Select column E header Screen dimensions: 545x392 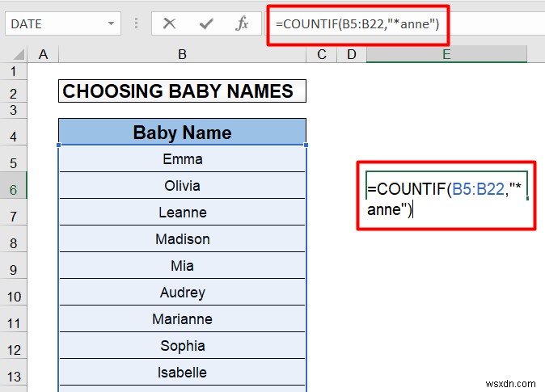[446, 55]
